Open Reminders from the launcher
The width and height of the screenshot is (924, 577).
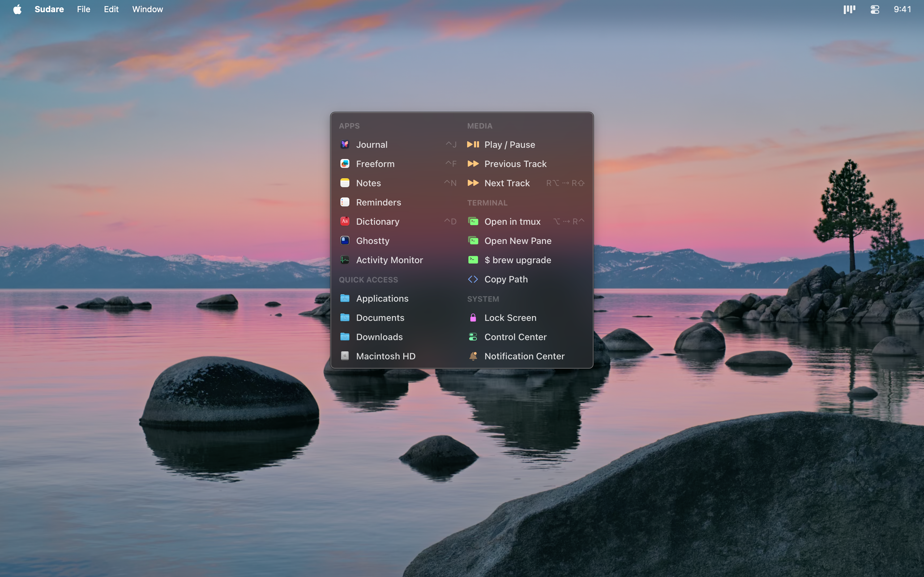[344, 202]
